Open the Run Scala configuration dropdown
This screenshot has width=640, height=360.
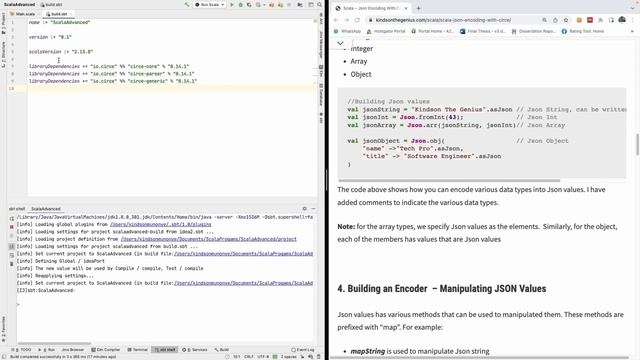pos(210,4)
